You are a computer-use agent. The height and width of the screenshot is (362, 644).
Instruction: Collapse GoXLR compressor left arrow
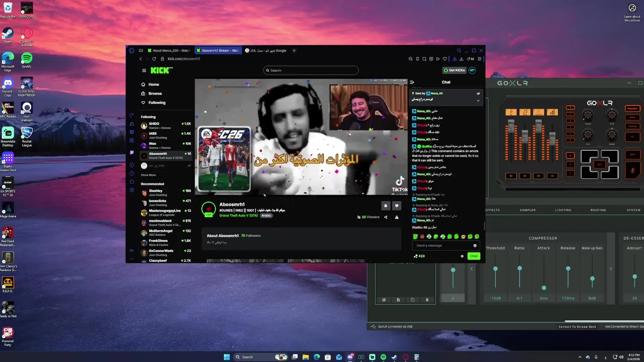point(471,269)
